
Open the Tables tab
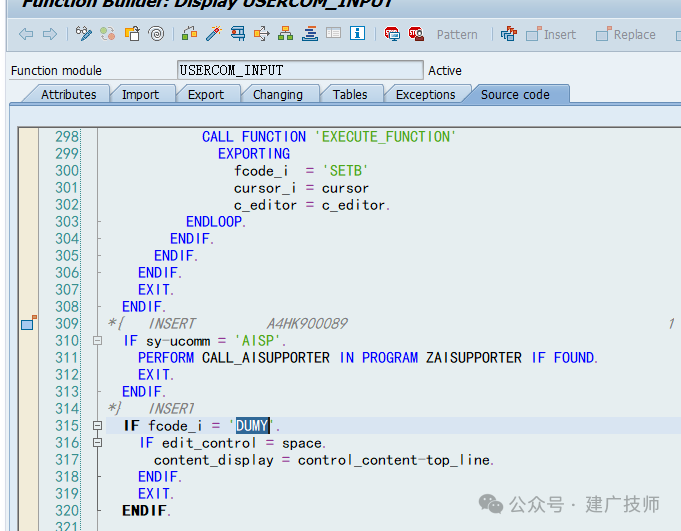[350, 95]
